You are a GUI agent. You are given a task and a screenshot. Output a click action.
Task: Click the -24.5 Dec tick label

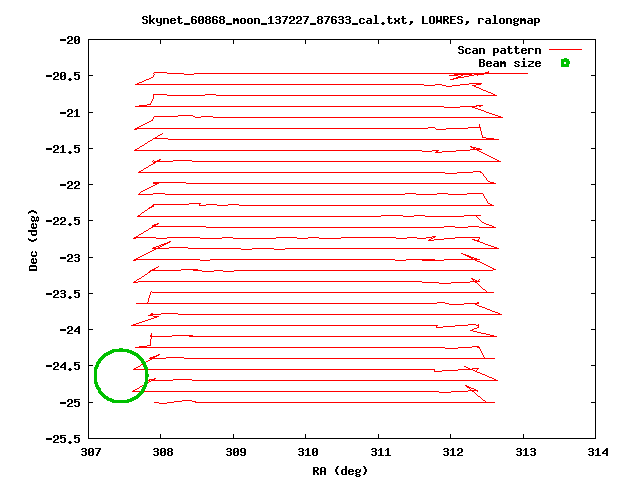[x=63, y=366]
